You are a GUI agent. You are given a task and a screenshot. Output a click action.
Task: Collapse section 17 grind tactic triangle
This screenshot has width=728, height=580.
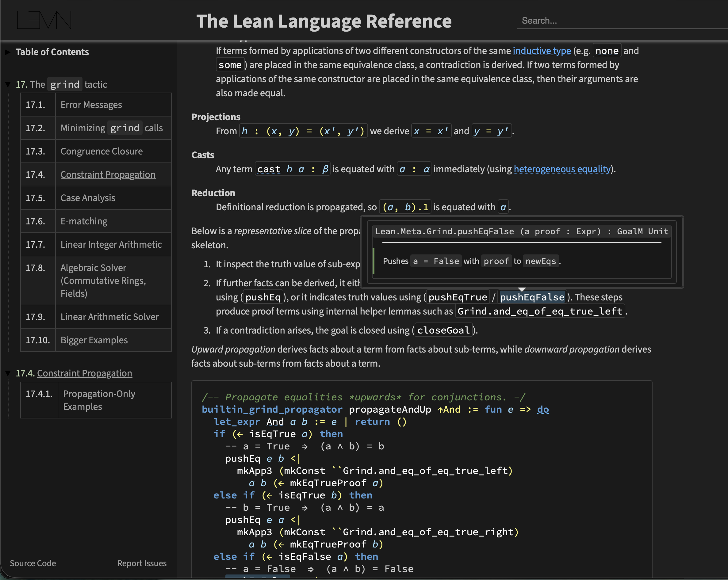coord(7,84)
